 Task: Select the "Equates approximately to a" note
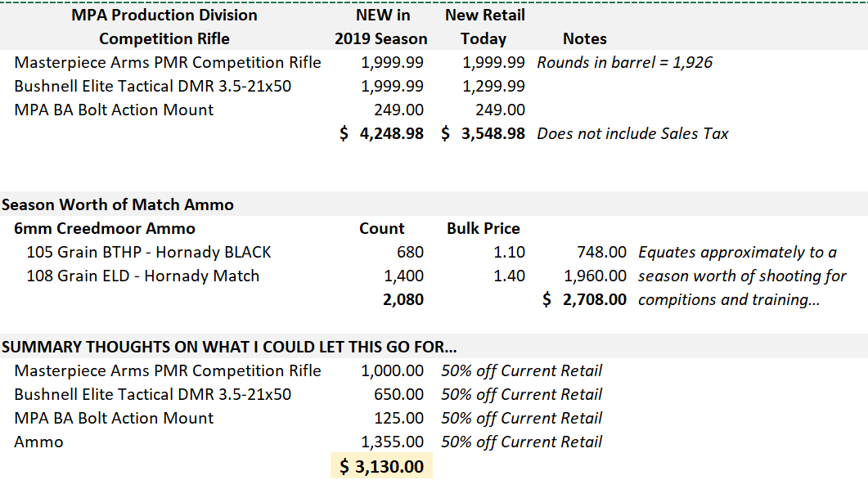tap(737, 253)
